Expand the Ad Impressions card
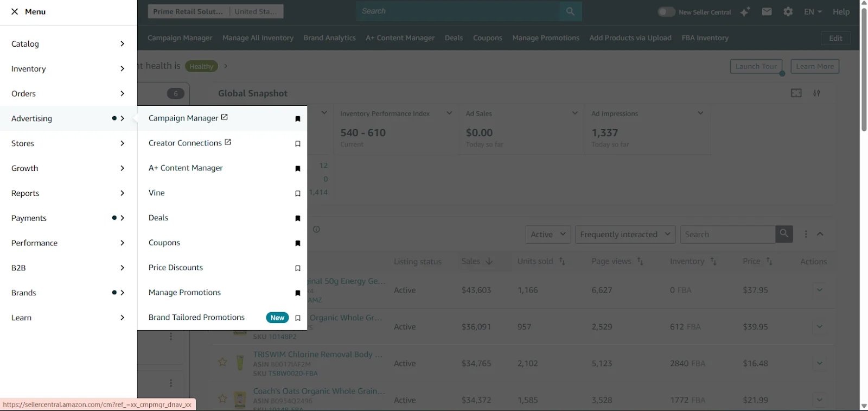This screenshot has width=868, height=411. coord(700,113)
